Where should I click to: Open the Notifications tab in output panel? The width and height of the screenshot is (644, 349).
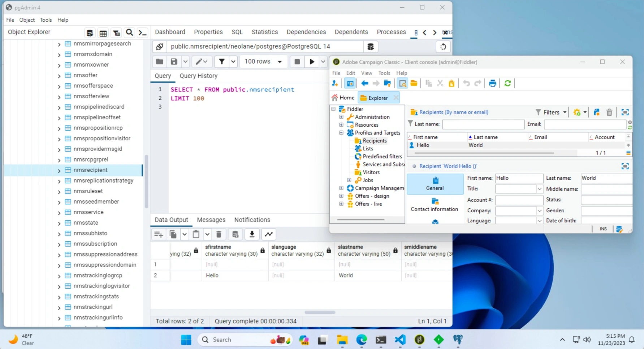252,220
